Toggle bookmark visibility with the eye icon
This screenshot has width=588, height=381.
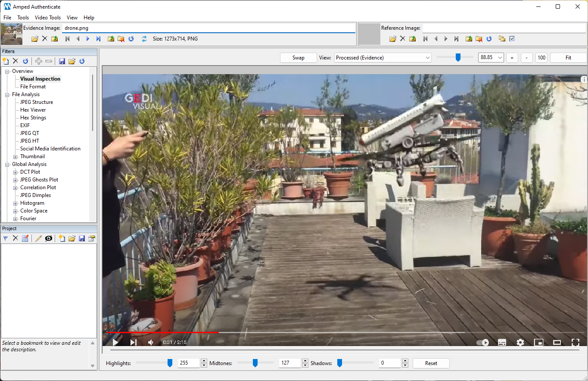coord(49,238)
